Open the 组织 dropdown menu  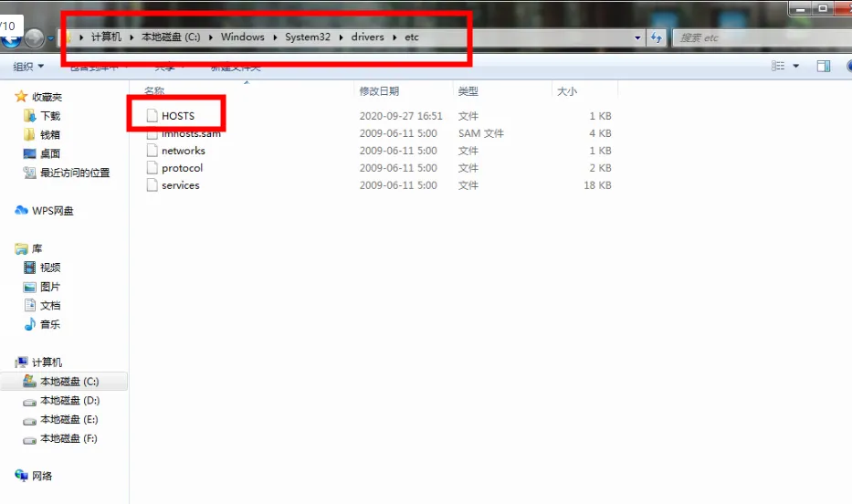[27, 67]
